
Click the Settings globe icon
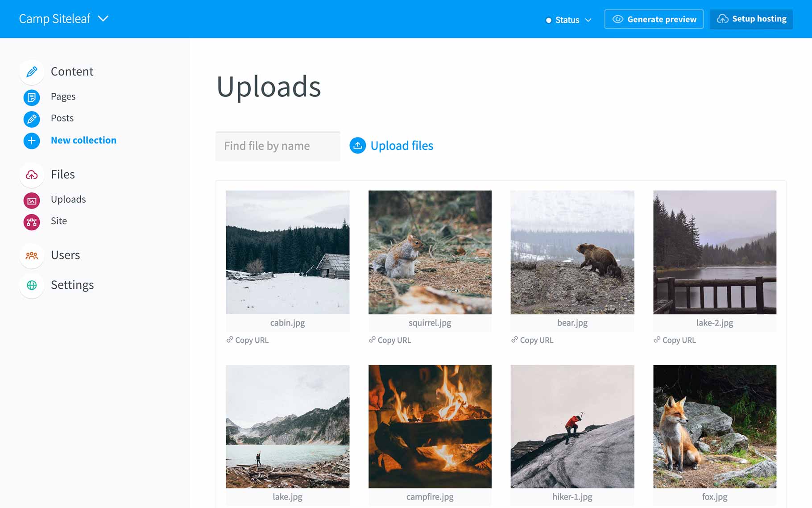click(x=32, y=285)
